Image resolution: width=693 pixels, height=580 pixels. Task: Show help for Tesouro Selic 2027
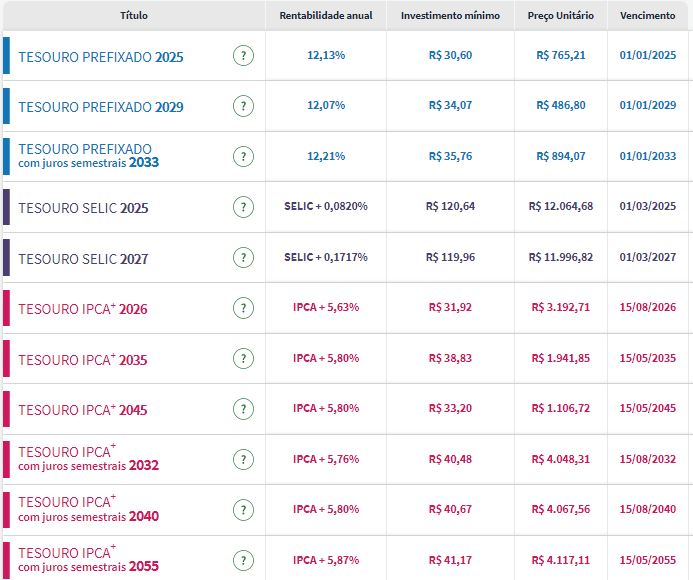pyautogui.click(x=243, y=257)
